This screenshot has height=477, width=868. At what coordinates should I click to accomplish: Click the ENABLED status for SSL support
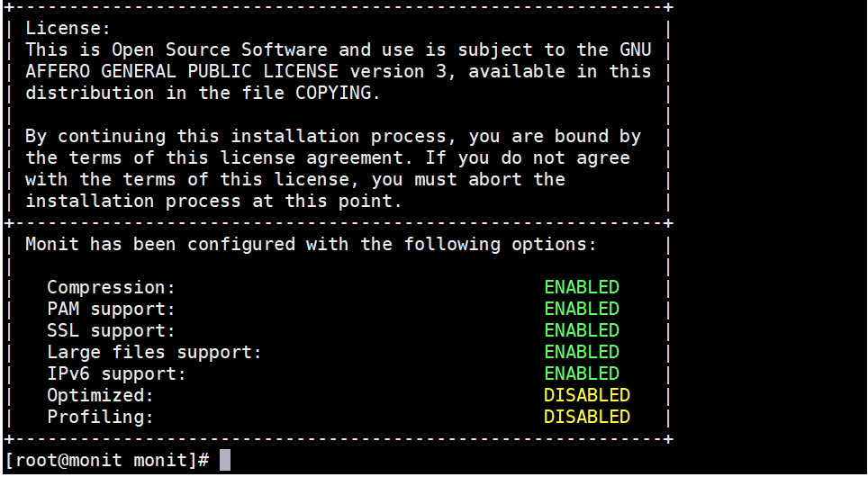(582, 330)
